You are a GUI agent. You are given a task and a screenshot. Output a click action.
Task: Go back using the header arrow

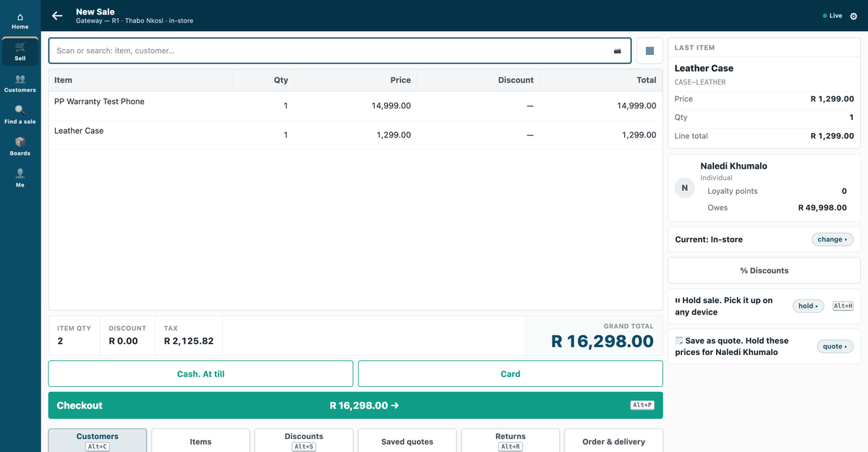pyautogui.click(x=57, y=16)
